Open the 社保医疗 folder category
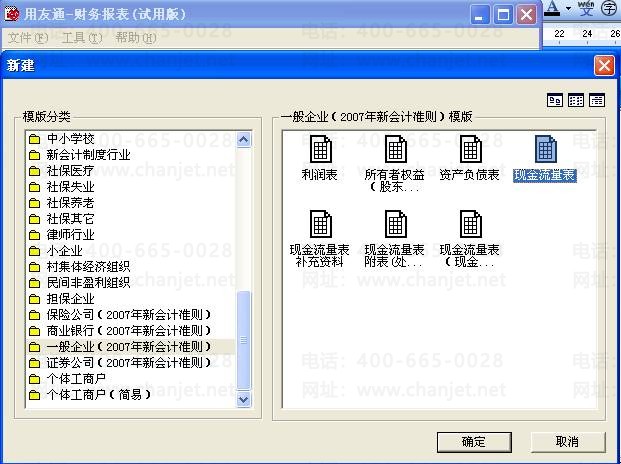The height and width of the screenshot is (464, 621). [62, 171]
